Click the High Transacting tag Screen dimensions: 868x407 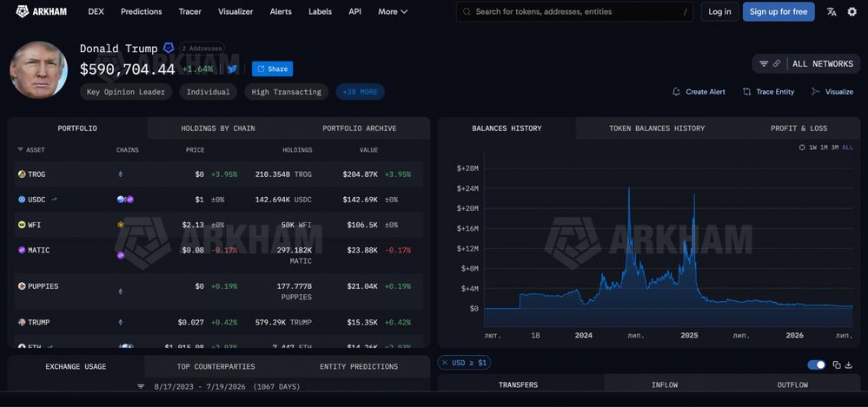coord(286,92)
